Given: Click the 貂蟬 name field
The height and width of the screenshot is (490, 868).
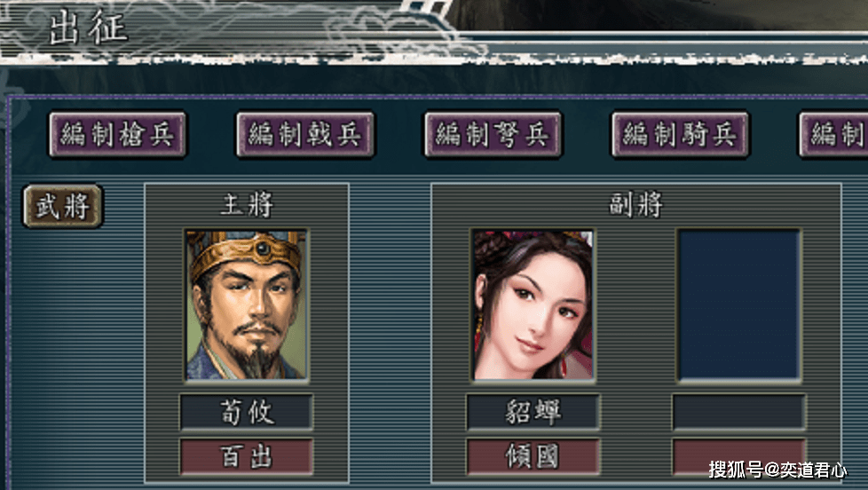Looking at the screenshot, I should click(x=533, y=412).
